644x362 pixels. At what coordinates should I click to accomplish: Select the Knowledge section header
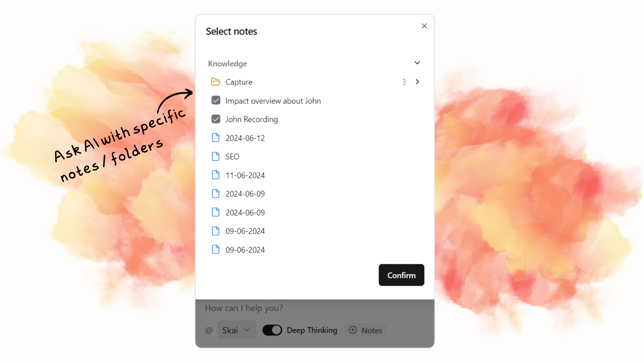[x=227, y=63]
